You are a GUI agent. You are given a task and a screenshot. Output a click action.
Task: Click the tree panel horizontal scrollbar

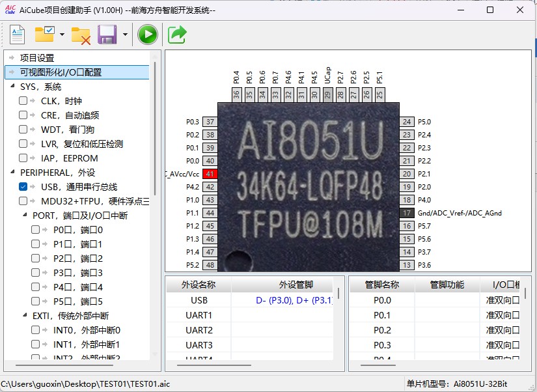point(64,365)
